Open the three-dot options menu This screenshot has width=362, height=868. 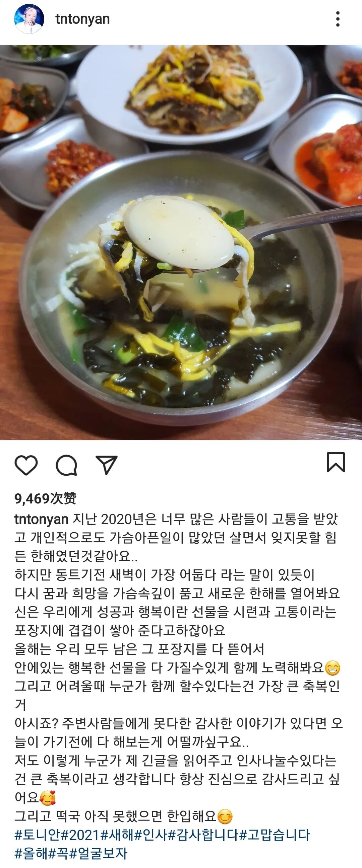pyautogui.click(x=338, y=19)
